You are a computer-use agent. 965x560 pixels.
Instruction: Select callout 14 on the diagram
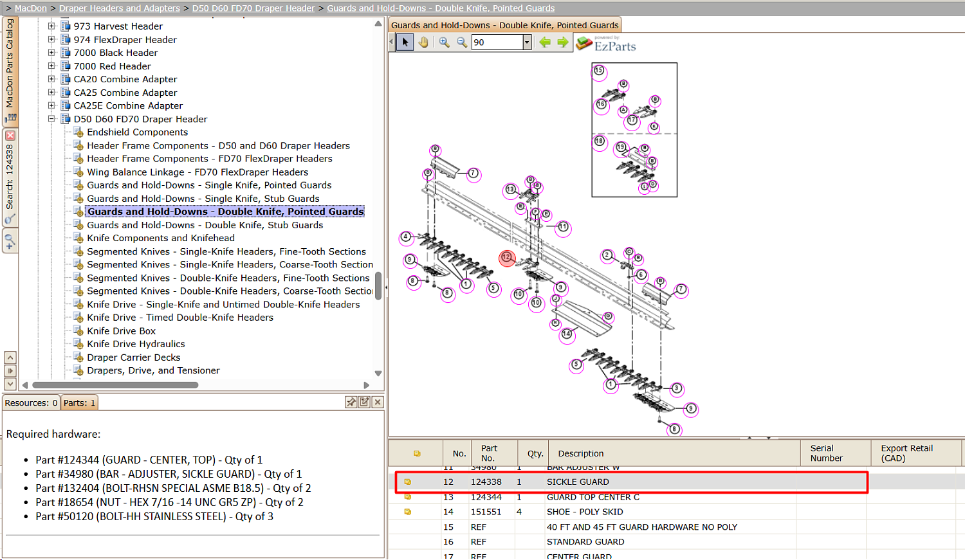[x=567, y=335]
